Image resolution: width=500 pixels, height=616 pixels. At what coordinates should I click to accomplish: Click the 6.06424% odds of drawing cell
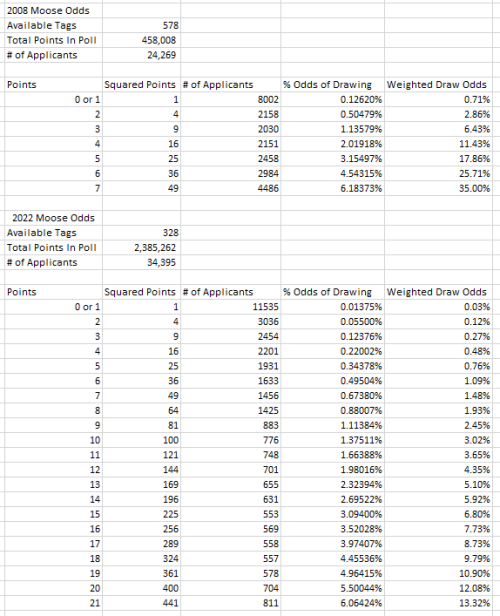point(332,603)
